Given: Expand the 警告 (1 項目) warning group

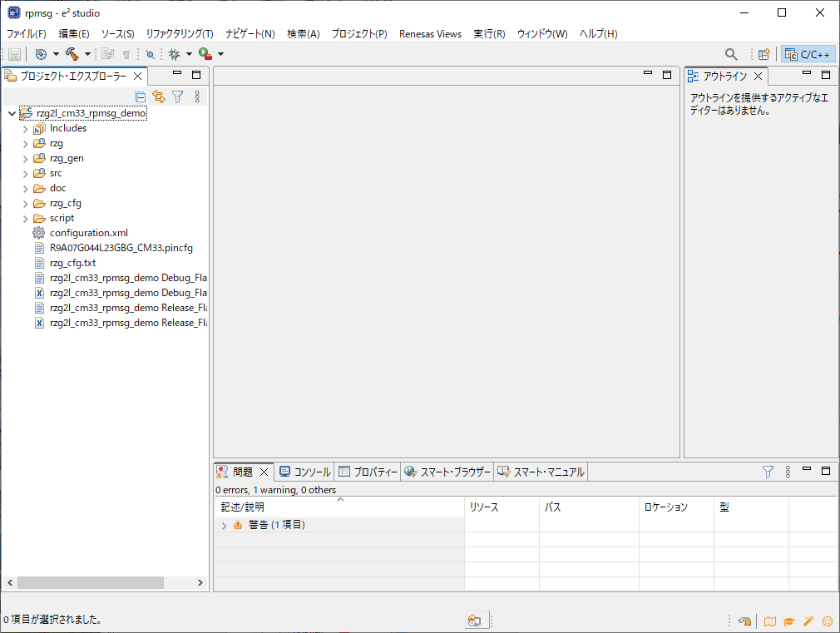Looking at the screenshot, I should coord(224,525).
